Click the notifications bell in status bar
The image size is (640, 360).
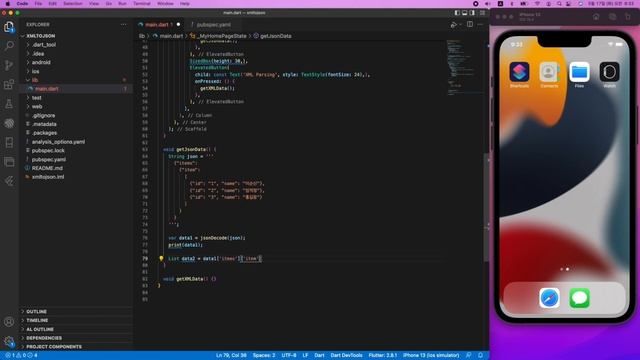coord(480,355)
